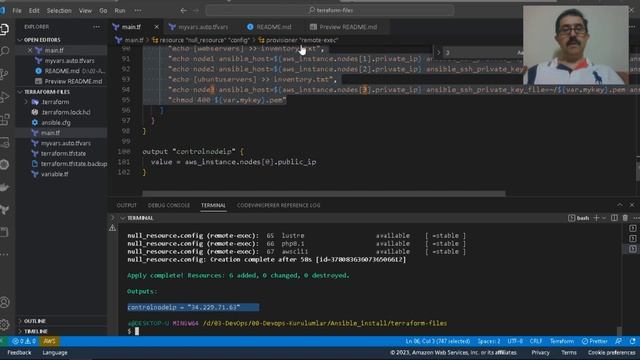Open the View menu

coord(85,11)
